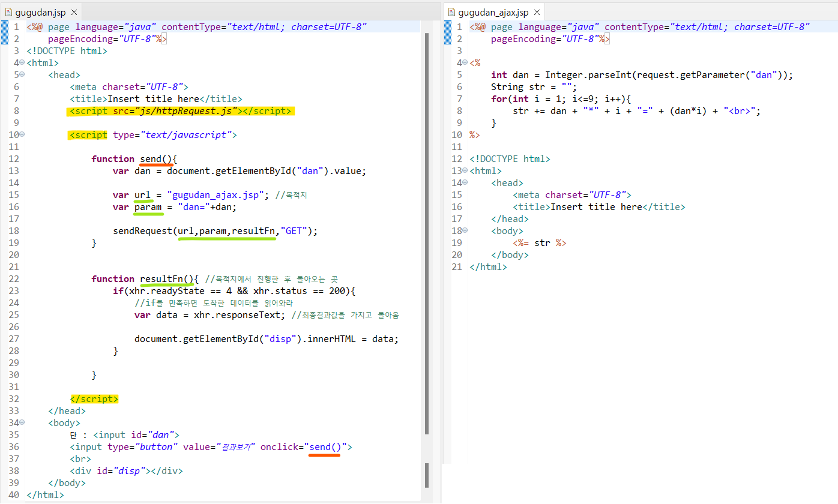The image size is (838, 504).
Task: Switch to the gugudan_ajax.jsp editor tab
Action: tap(495, 12)
